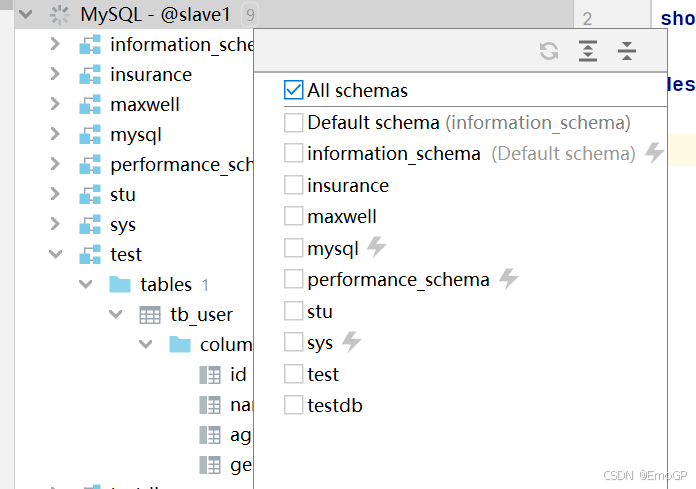
Task: Uncheck the All schemas checkbox
Action: 293,90
